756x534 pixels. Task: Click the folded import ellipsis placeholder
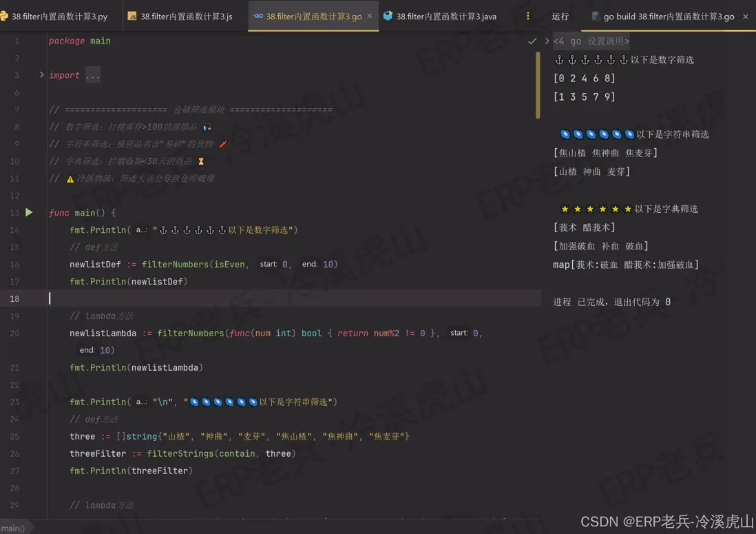click(92, 75)
